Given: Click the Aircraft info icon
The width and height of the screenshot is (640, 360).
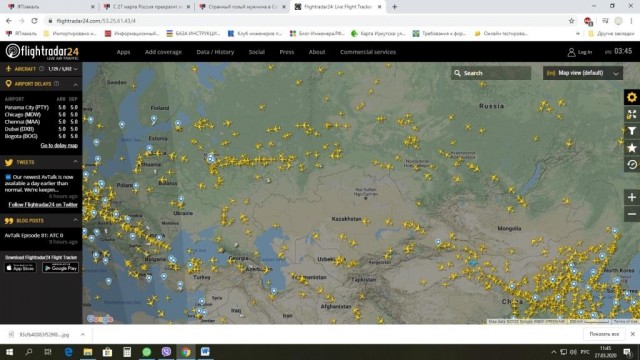Looking at the screenshot, I should pyautogui.click(x=41, y=69).
